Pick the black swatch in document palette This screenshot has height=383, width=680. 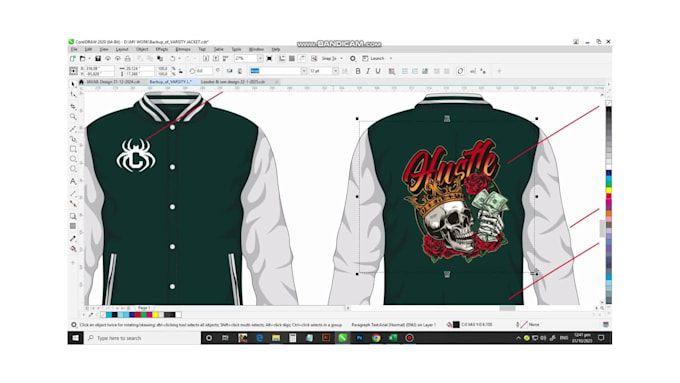(114, 314)
